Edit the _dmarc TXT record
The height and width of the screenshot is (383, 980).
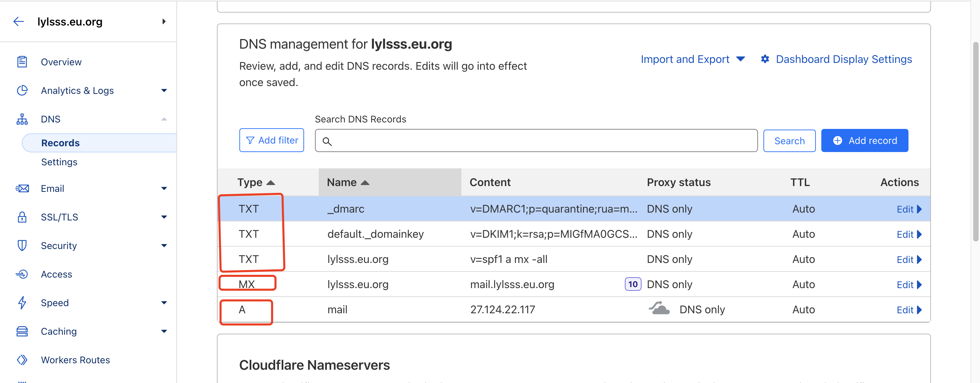[909, 210]
